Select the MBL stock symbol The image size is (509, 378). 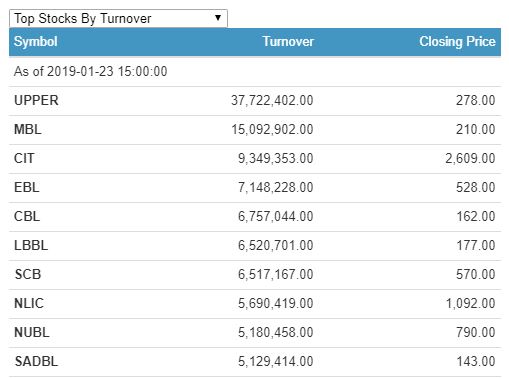(28, 129)
